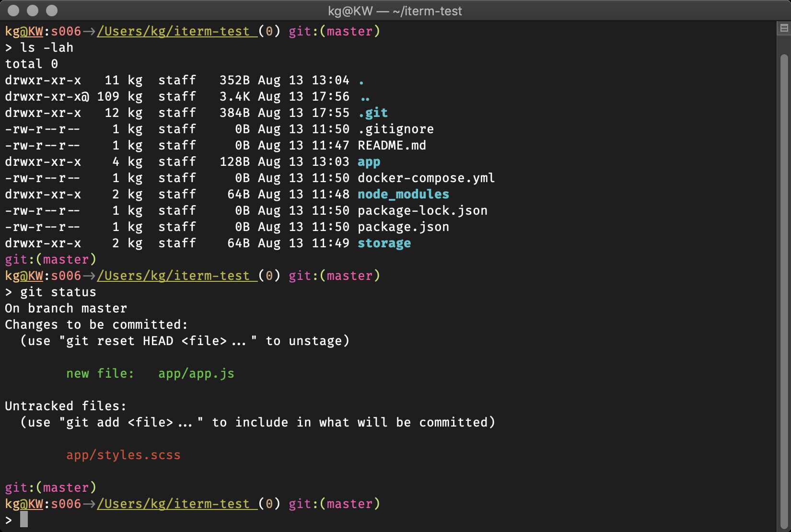Click 'Changes to be committed:' line
The width and height of the screenshot is (791, 532).
[x=96, y=324]
